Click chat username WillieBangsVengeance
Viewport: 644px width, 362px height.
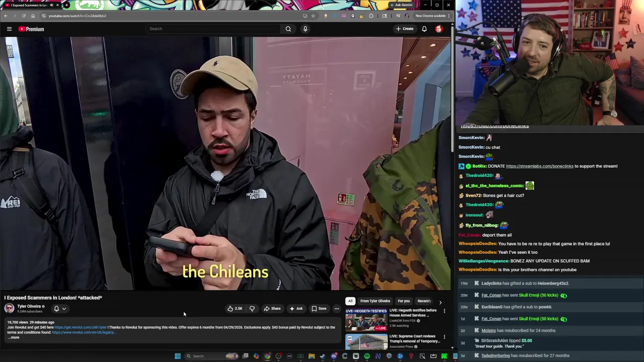[484, 261]
